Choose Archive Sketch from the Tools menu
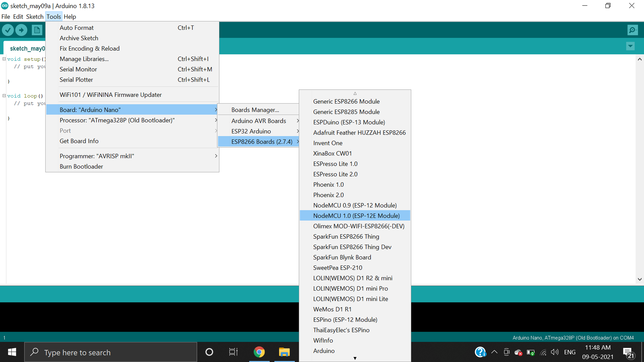644x362 pixels. pos(79,38)
